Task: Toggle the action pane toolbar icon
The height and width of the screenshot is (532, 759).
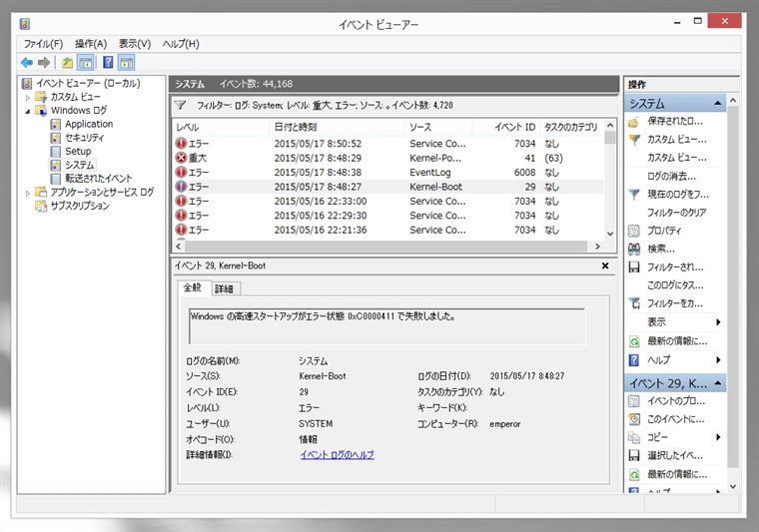Action: [127, 63]
